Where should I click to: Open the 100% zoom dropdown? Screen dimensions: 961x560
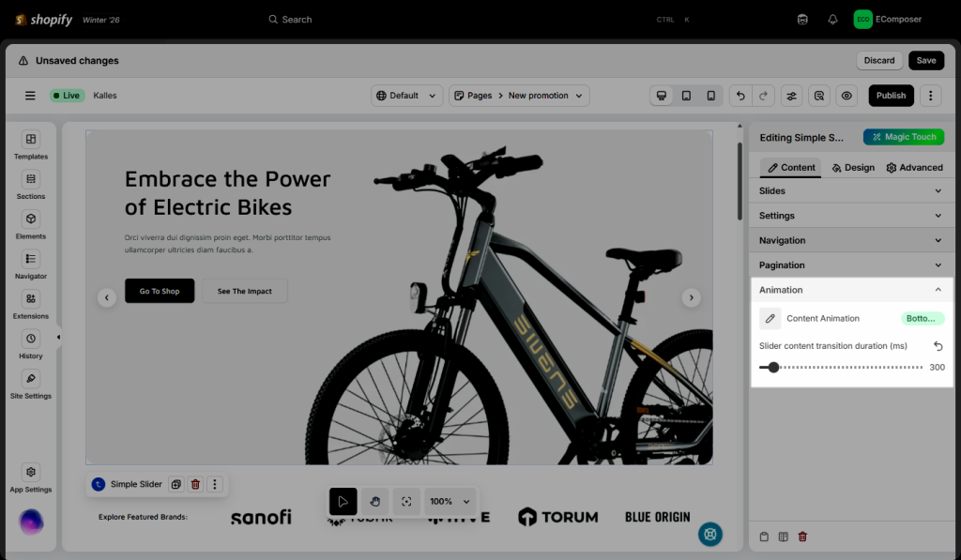tap(450, 502)
